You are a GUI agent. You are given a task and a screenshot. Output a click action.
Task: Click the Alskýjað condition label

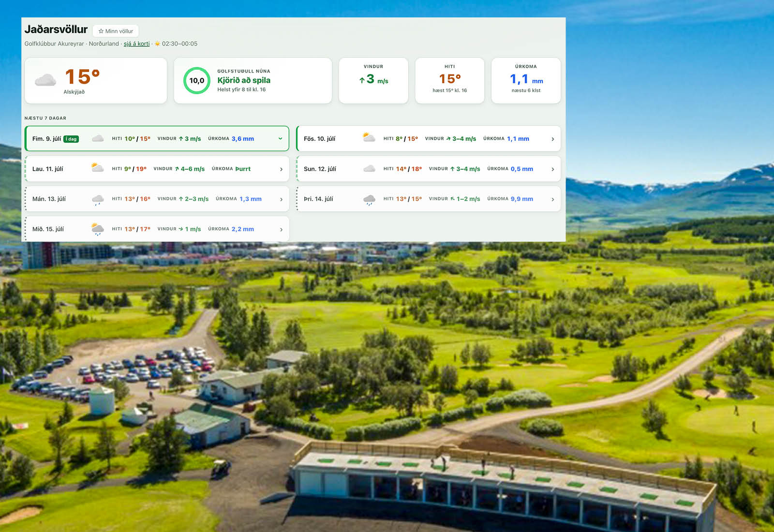point(74,92)
